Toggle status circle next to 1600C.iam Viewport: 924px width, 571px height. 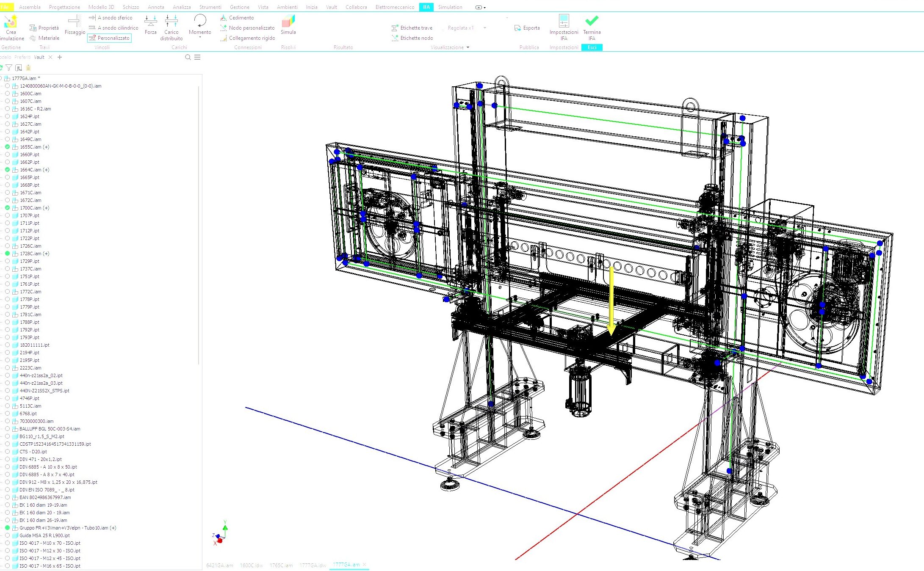click(7, 94)
